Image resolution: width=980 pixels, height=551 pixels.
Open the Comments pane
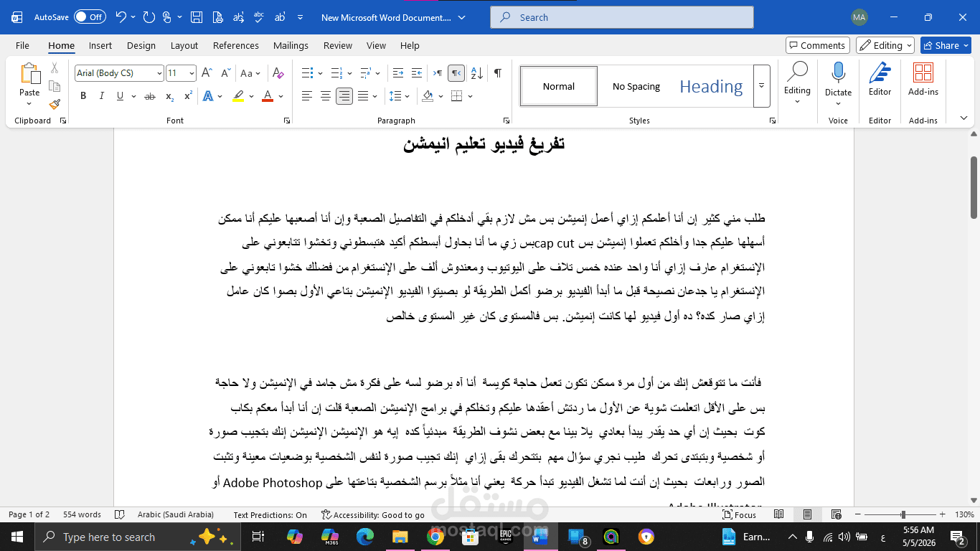(818, 45)
